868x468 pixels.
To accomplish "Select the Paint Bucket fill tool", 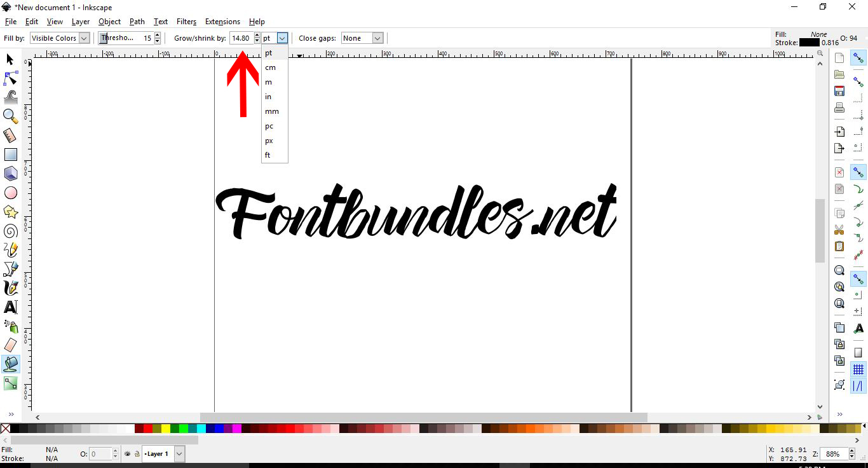I will [10, 364].
